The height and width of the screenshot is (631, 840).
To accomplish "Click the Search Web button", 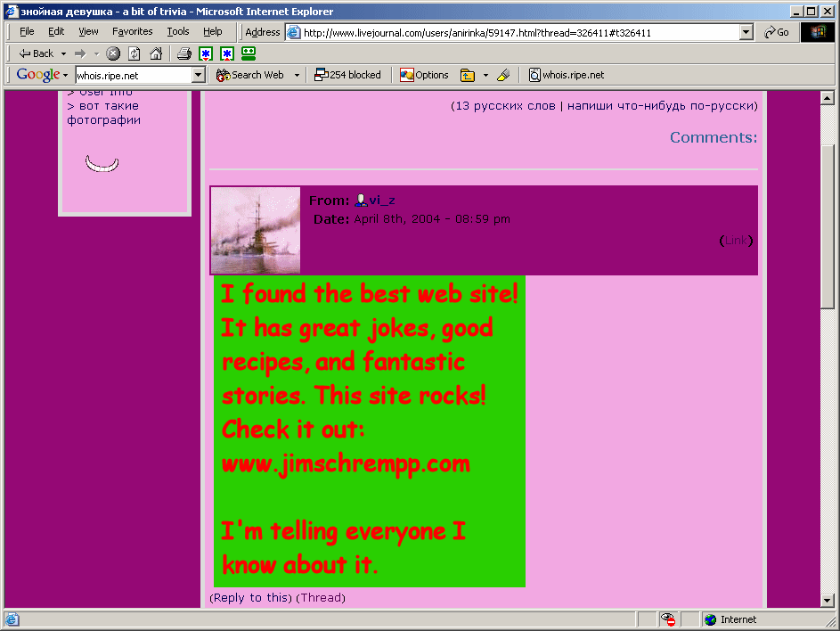I will pos(249,75).
